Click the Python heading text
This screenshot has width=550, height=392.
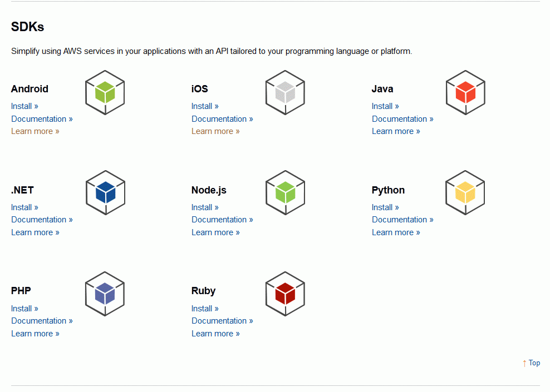pos(388,190)
